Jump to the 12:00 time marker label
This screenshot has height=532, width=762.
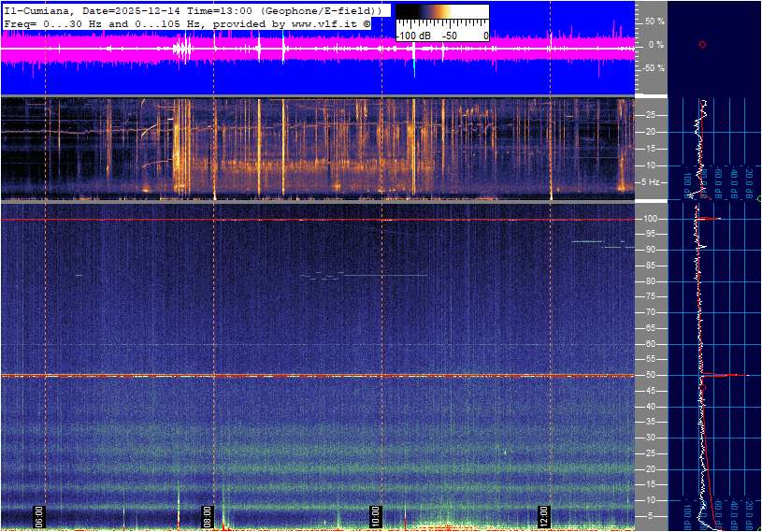544,515
